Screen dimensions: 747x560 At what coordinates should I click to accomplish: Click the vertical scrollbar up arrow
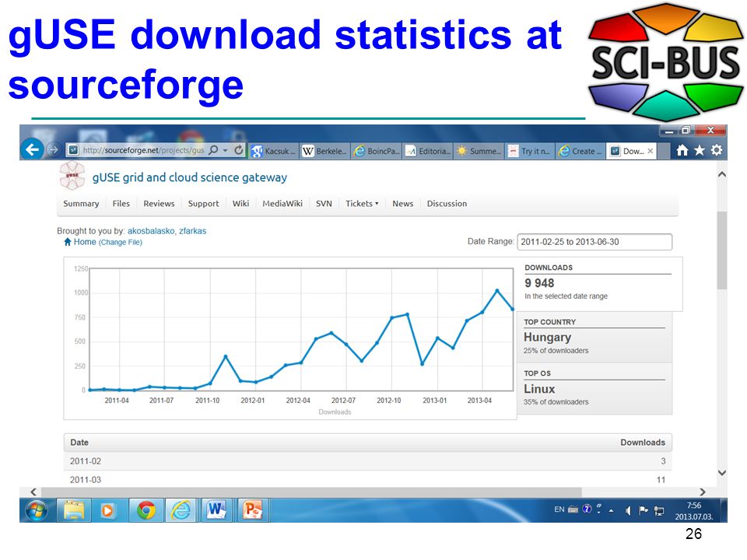(x=722, y=175)
